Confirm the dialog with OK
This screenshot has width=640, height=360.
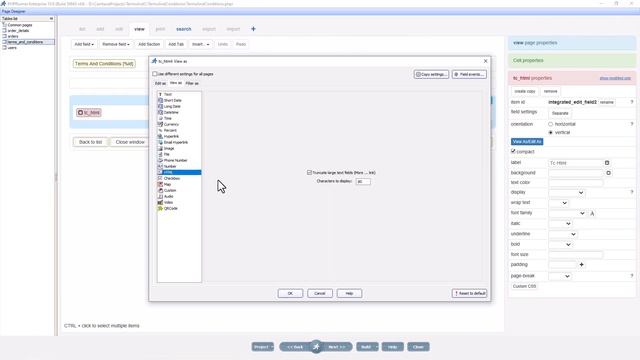290,293
